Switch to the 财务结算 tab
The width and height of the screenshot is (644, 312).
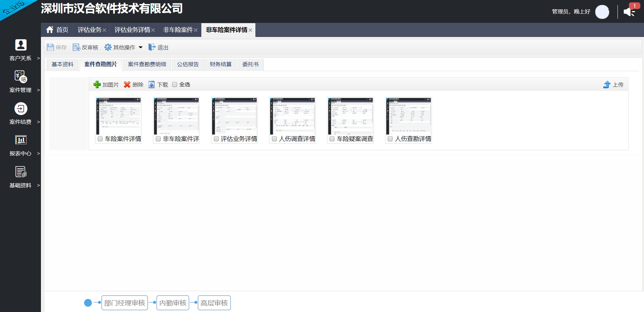pyautogui.click(x=220, y=64)
